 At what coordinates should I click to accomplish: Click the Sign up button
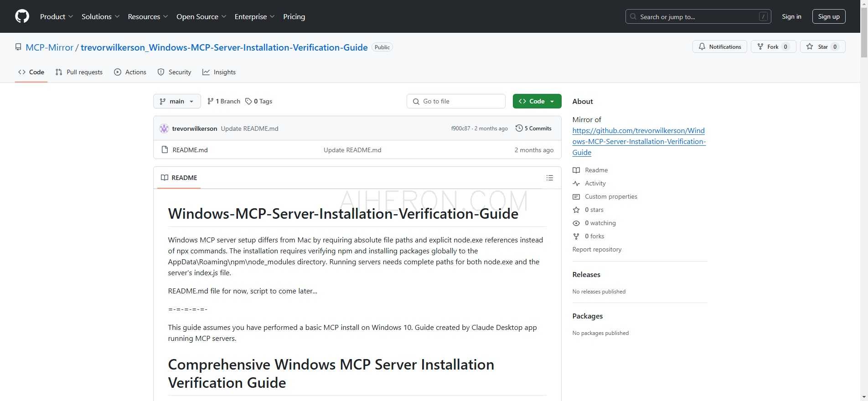click(829, 16)
